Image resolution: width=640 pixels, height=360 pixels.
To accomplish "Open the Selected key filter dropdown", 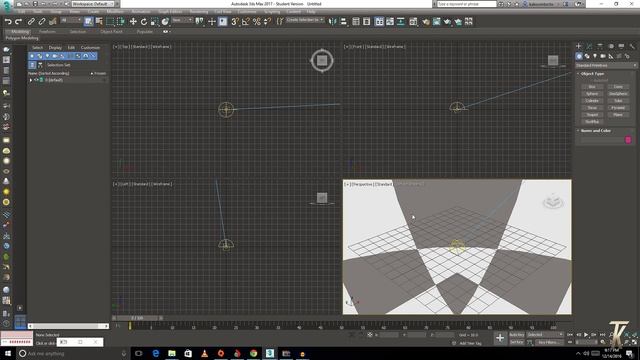I will 545,335.
